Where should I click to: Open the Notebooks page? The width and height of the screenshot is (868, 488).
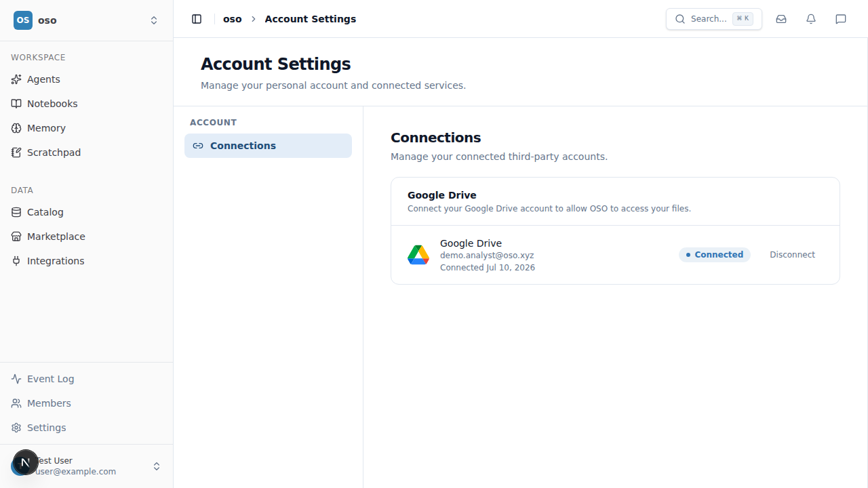coord(87,104)
